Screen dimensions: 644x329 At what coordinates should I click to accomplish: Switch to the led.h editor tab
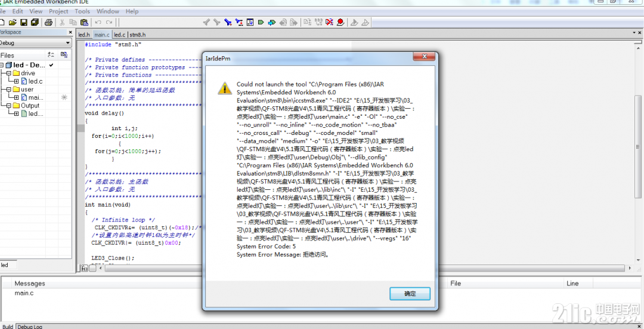84,35
